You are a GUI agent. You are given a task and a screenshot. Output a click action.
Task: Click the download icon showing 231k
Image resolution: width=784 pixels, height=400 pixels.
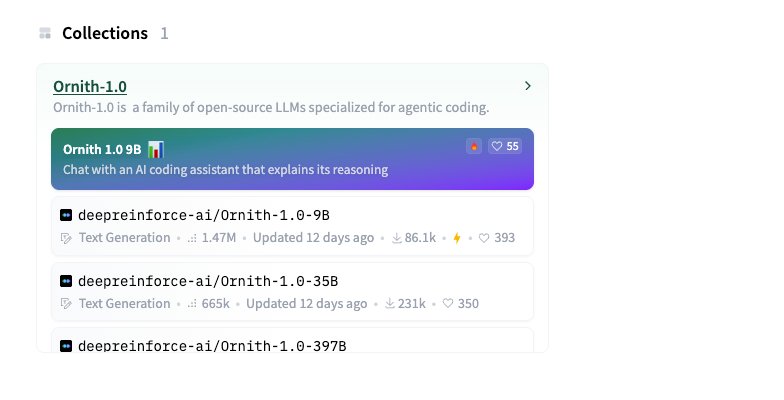tap(390, 304)
